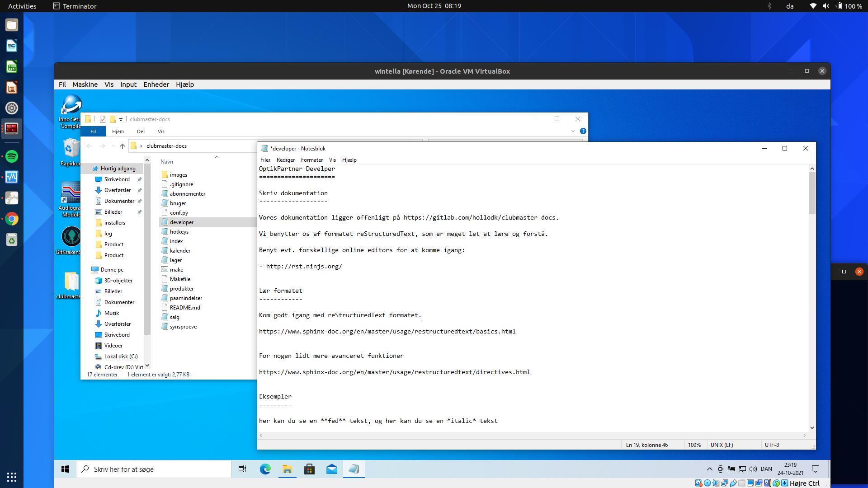Click the Windows search box
The height and width of the screenshot is (488, 868).
point(154,469)
